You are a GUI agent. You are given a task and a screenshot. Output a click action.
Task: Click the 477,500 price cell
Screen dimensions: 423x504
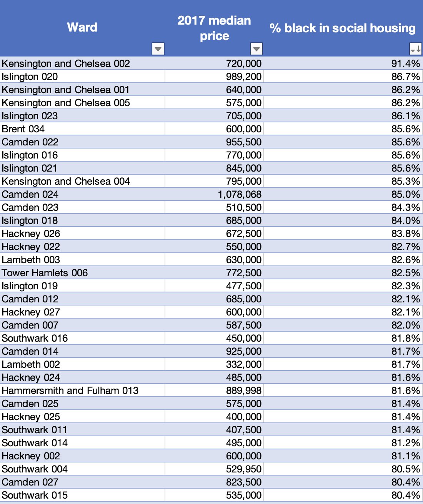coord(214,286)
